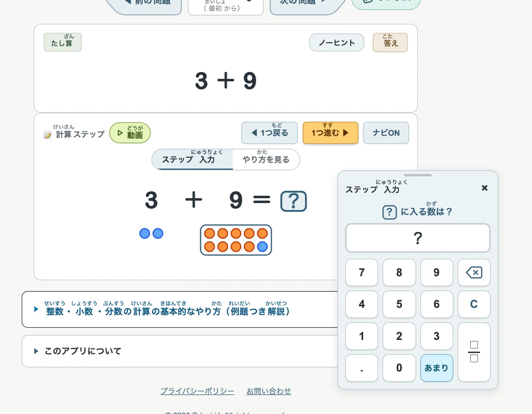Open the お問い合わせ contact link
Screen dimensions: 532x414
269,391
